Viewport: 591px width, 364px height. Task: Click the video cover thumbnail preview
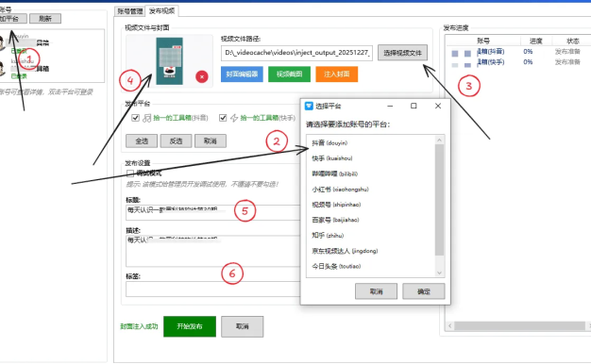(170, 61)
